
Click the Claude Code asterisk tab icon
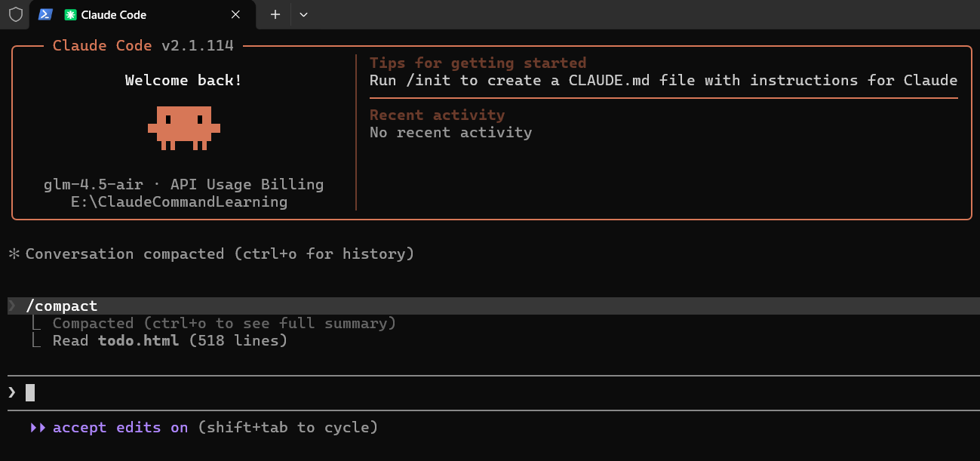[x=70, y=15]
